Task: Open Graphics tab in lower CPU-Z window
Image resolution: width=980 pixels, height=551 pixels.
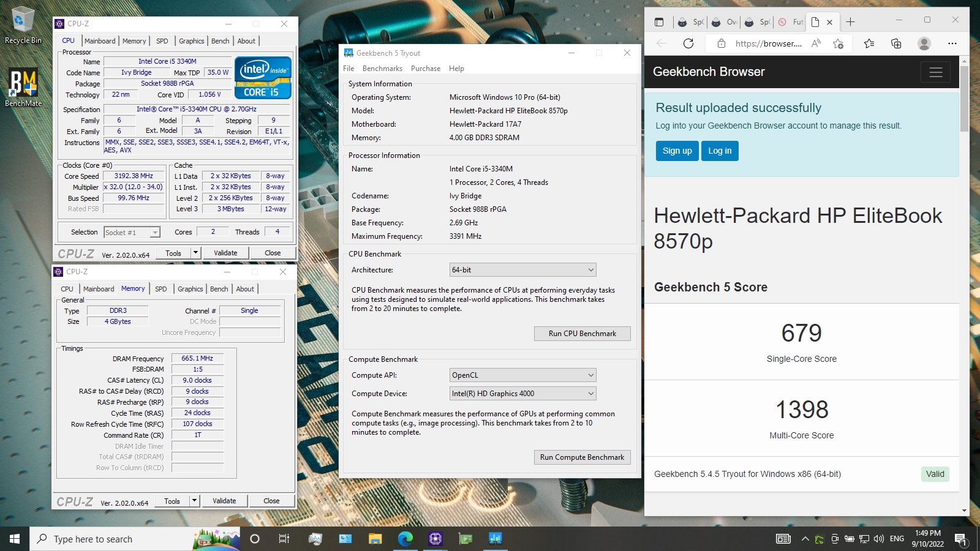Action: (x=190, y=289)
